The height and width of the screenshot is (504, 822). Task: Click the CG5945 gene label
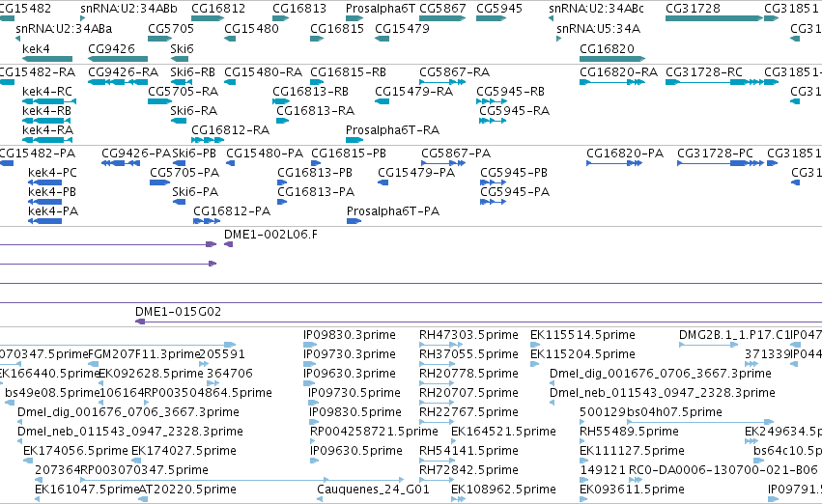tap(499, 9)
